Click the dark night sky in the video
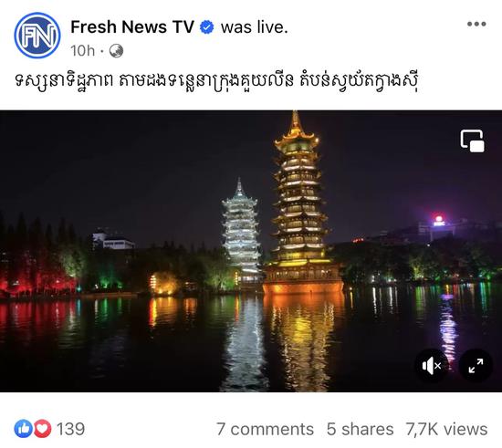This screenshot has height=448, width=502. pos(128,160)
